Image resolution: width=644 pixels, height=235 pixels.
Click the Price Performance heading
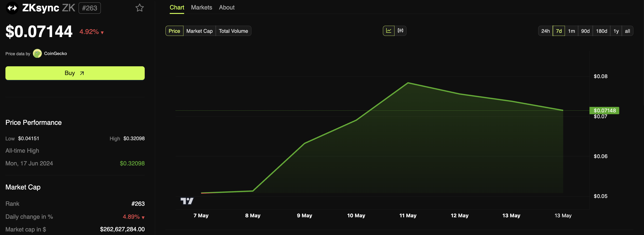[34, 122]
